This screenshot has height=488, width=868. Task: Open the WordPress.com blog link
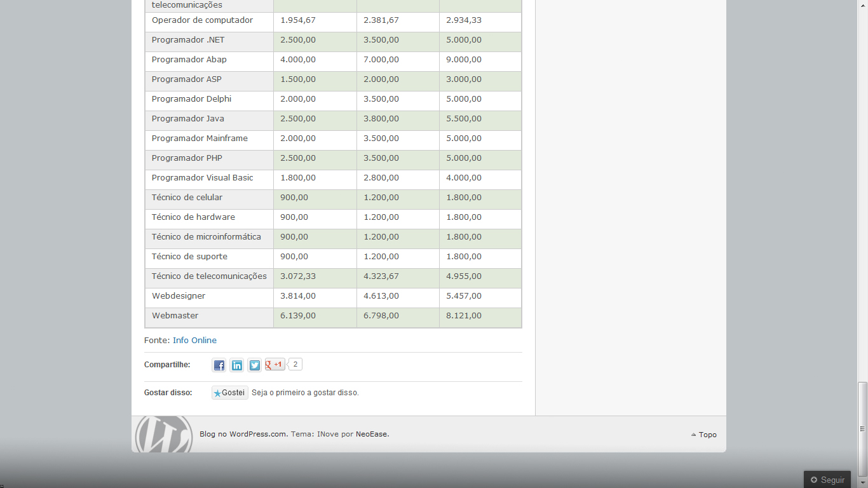pyautogui.click(x=243, y=435)
